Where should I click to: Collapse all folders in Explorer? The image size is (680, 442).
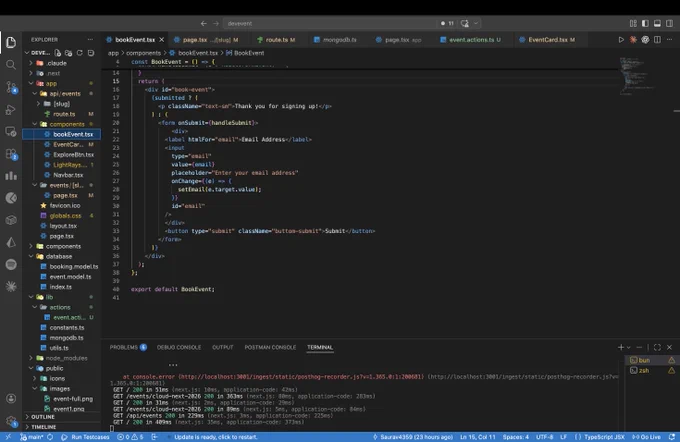(x=91, y=53)
